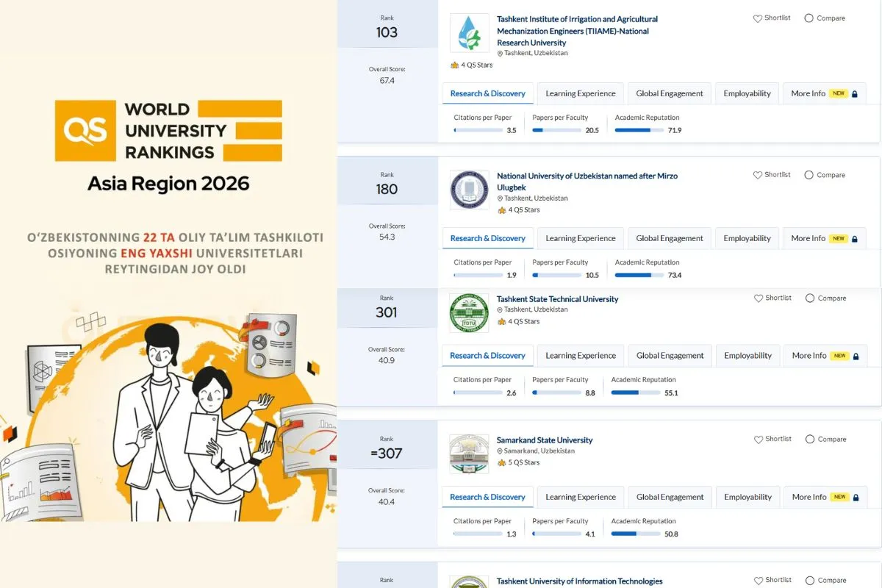The image size is (882, 588).
Task: View Employability for National University of Uzbekistan
Action: [747, 238]
